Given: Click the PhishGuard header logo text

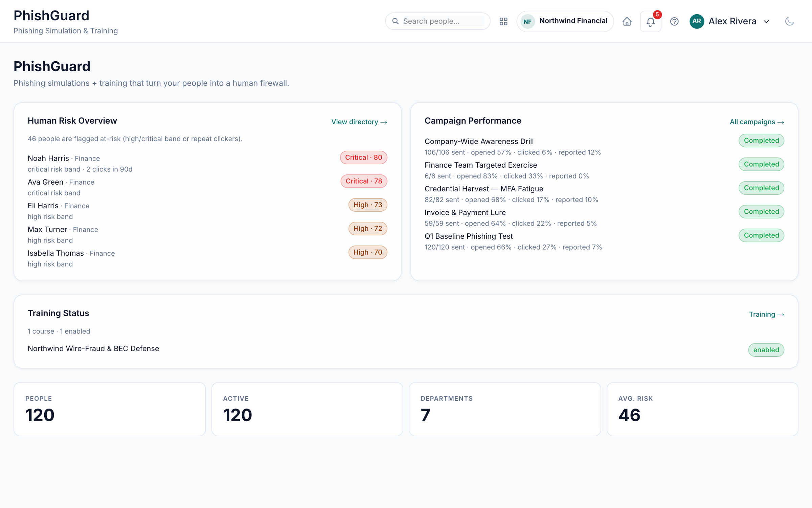Looking at the screenshot, I should pos(51,16).
